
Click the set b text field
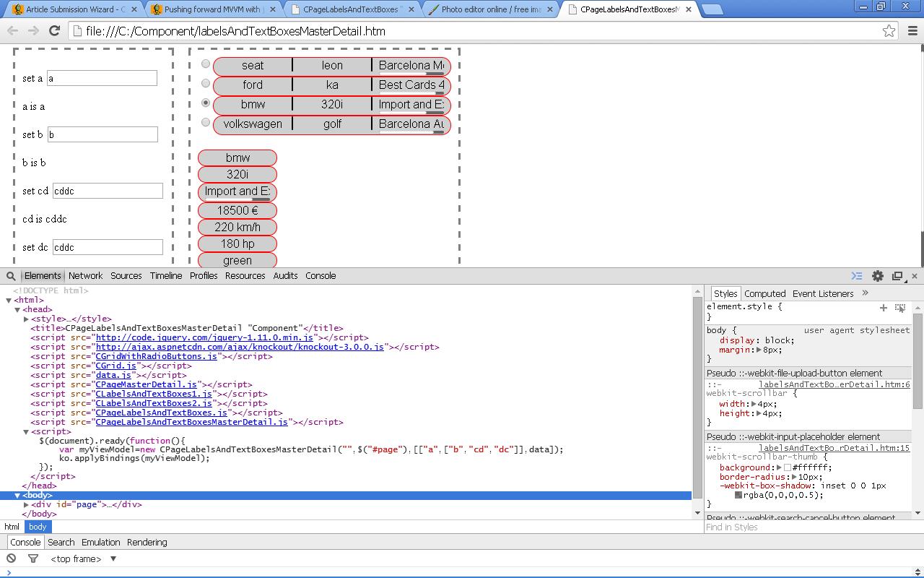102,134
